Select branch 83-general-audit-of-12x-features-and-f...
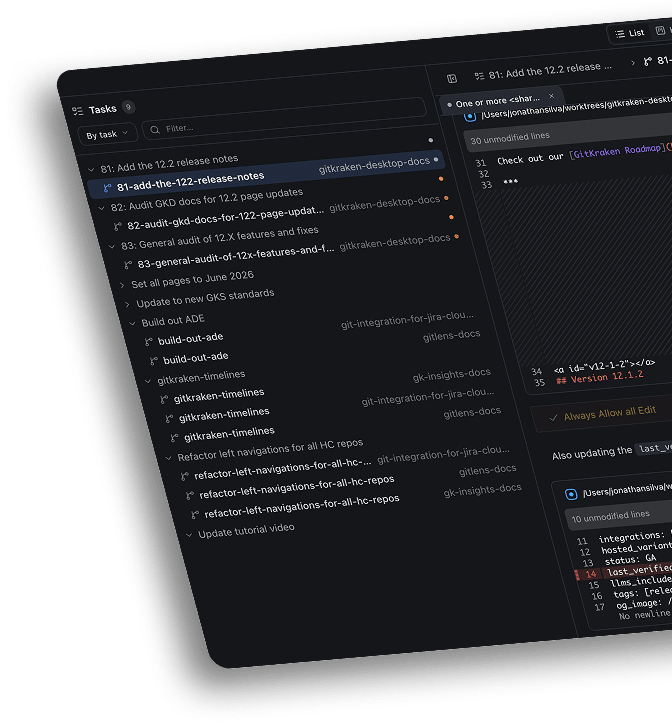The height and width of the screenshot is (726, 672). (236, 256)
